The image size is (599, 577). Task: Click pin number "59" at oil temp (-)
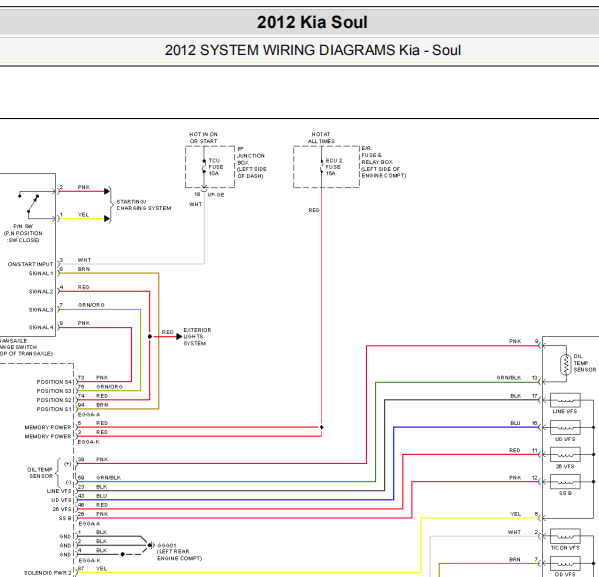[x=81, y=478]
